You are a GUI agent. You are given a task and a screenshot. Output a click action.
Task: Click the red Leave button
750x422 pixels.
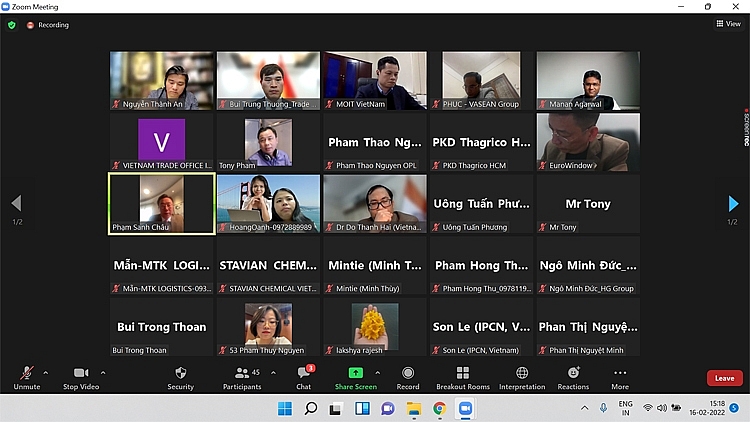pyautogui.click(x=724, y=378)
